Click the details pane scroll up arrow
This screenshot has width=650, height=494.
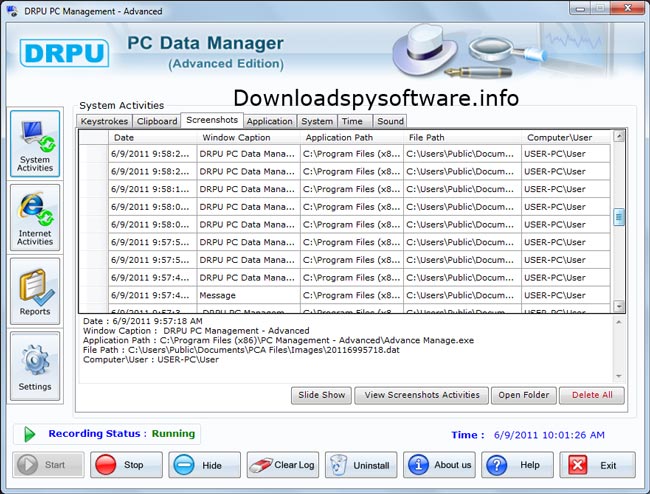click(x=619, y=322)
